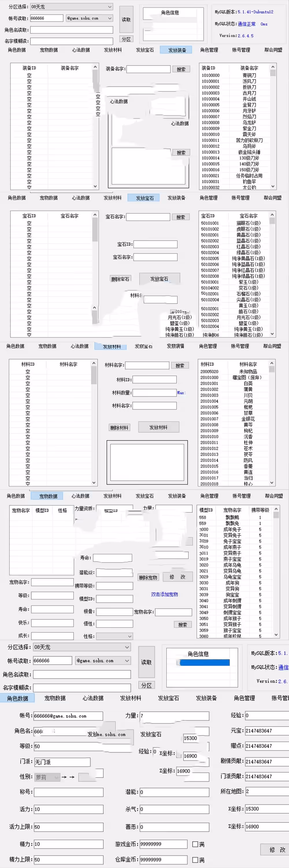Select 青铜刀 in the equipment list

click(x=249, y=75)
